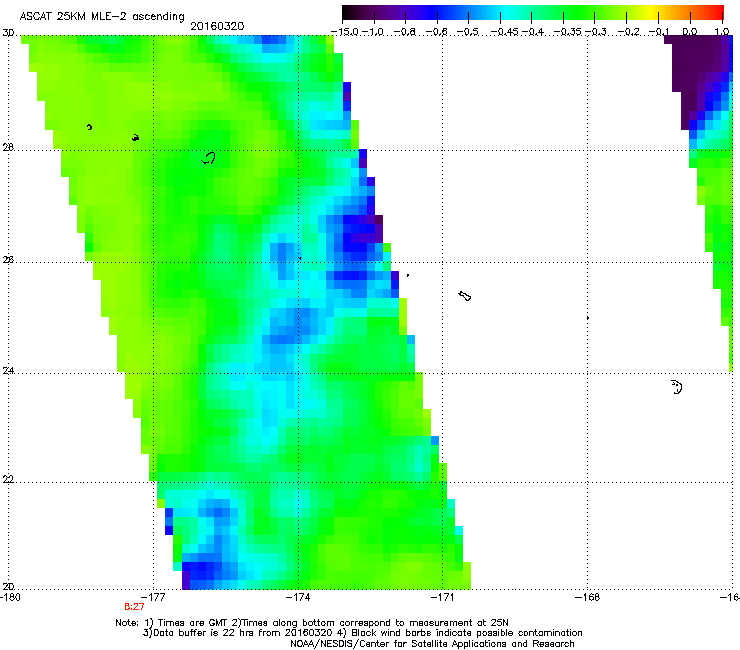Click the "NOAA/NESDIS/Center for Satellite Applications and Research" credit

pos(432,644)
